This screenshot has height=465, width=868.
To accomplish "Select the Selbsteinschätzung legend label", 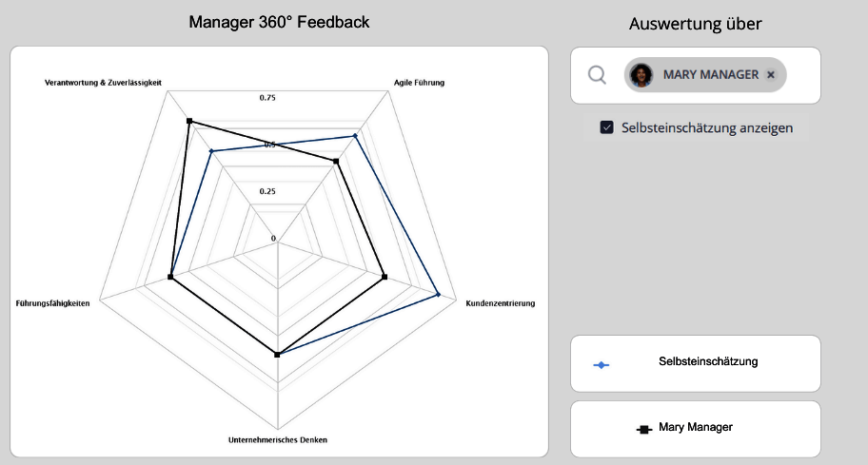I will click(x=708, y=361).
